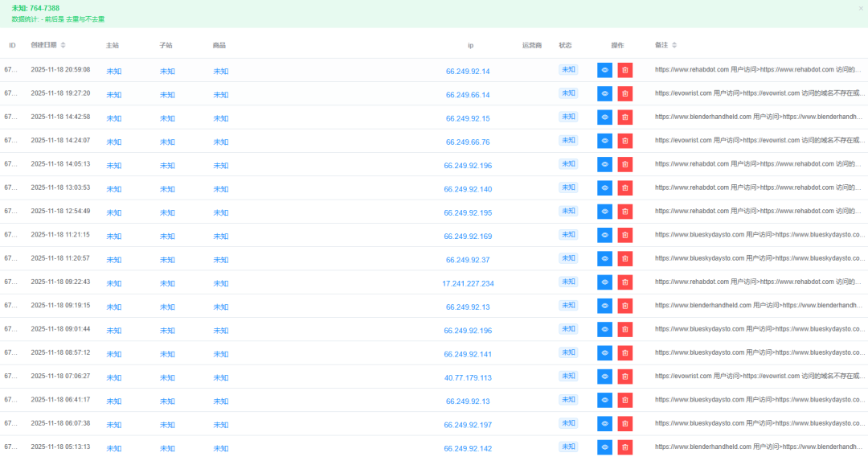Open IP link 66.249.92.140
Screen dimensions: 868x457
468,189
